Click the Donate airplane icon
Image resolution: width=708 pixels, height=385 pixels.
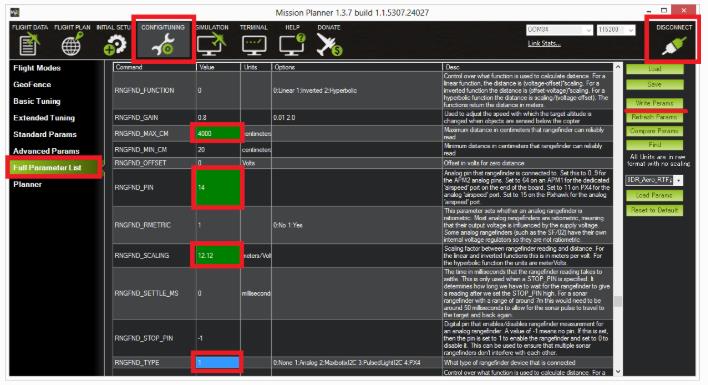tap(329, 45)
